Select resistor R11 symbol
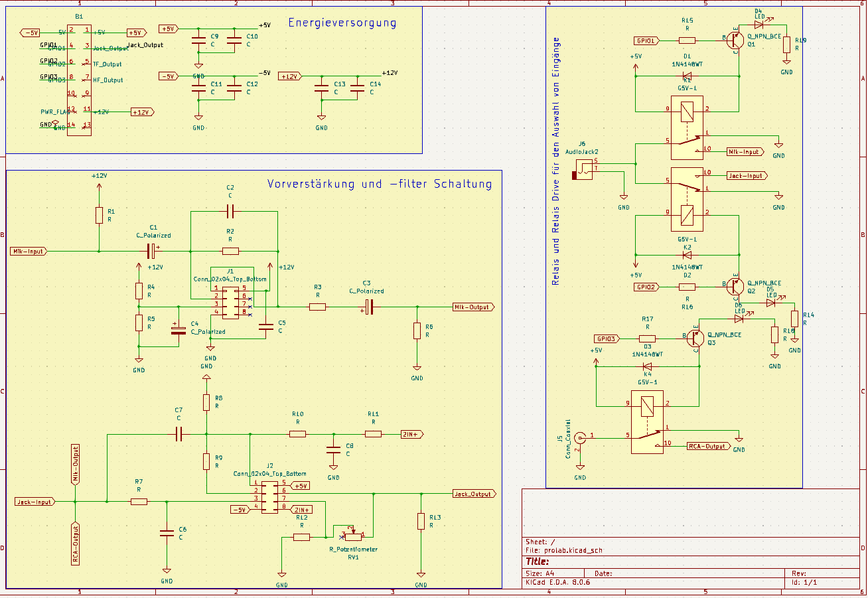The height and width of the screenshot is (598, 868). point(373,434)
